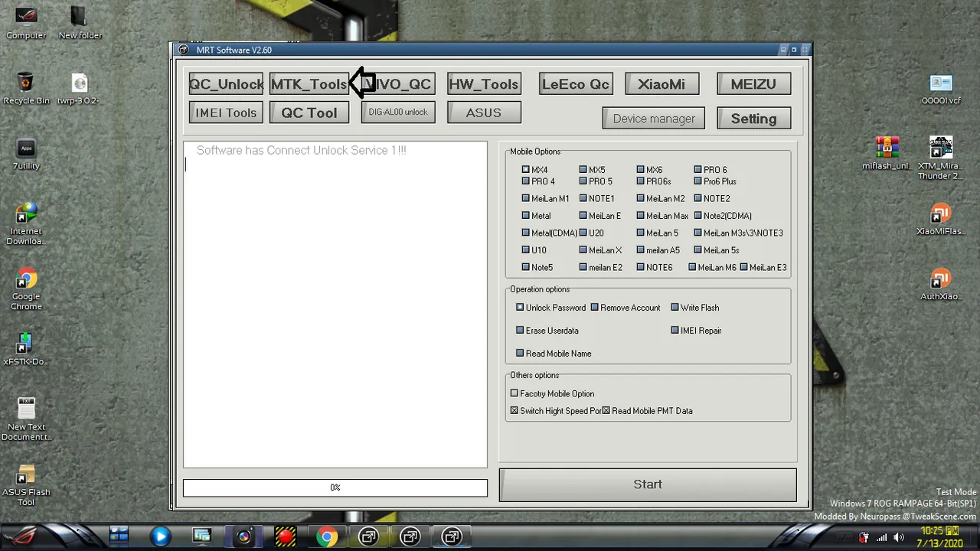Switch to the LeEco Qc tab

pyautogui.click(x=576, y=84)
